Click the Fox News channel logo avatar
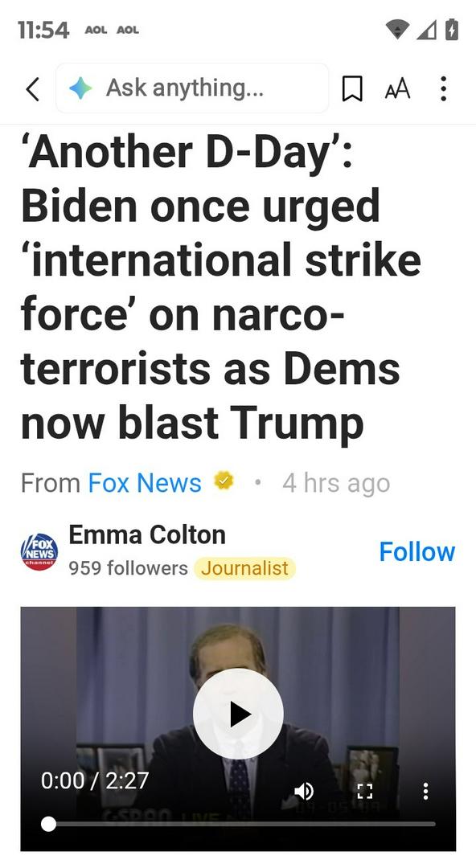The width and height of the screenshot is (476, 868). click(x=39, y=552)
